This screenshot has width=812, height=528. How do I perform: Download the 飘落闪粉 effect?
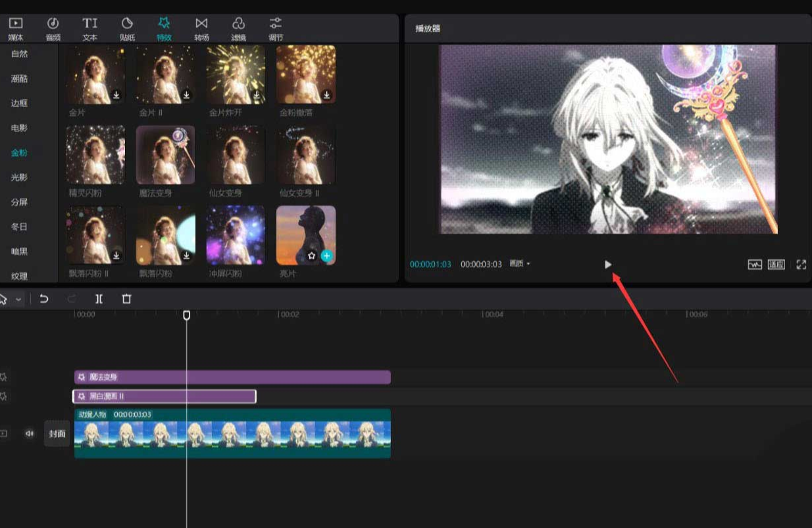click(186, 256)
